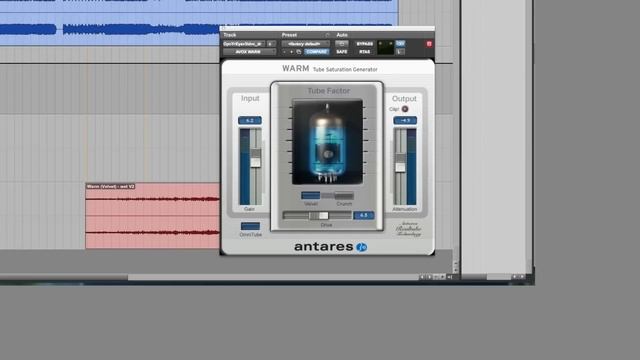This screenshot has width=640, height=360.
Task: Toggle the automation SAFE button
Action: click(342, 52)
